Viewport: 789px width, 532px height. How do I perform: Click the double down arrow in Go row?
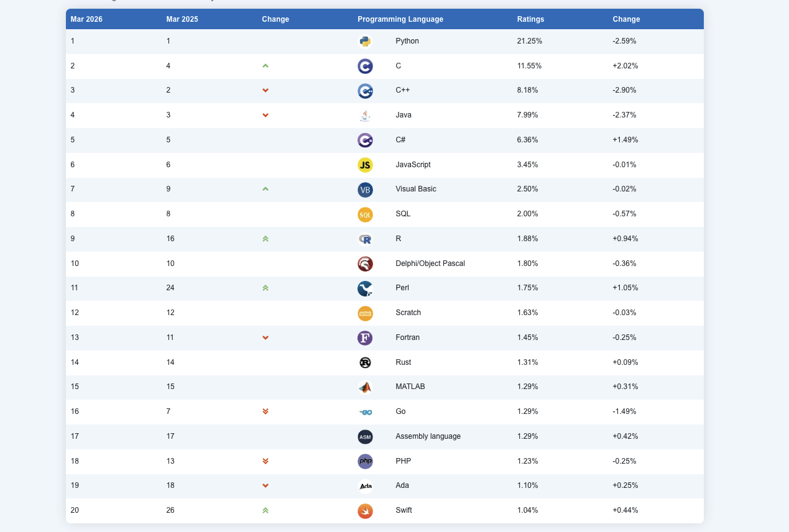265,411
